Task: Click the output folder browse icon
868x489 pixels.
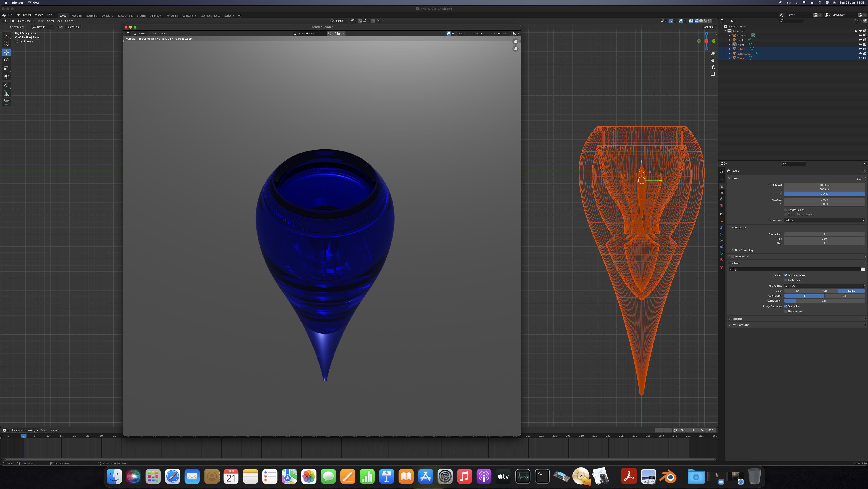Action: click(863, 269)
